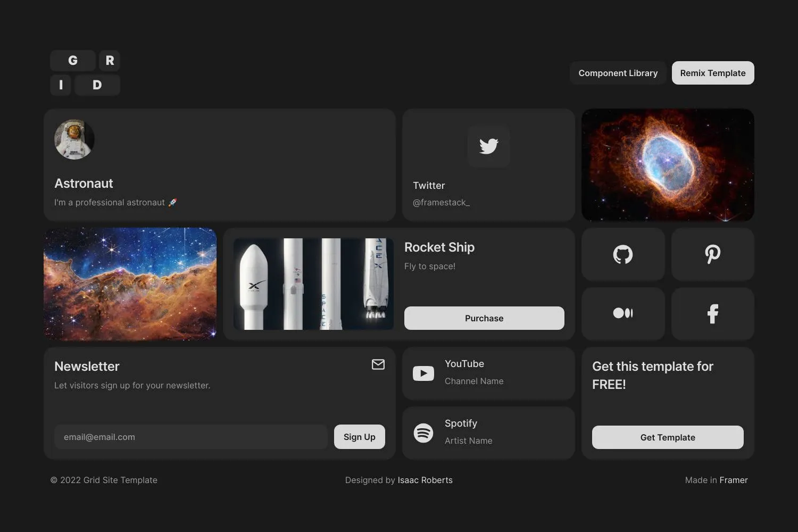Focus the email@email.com input field
This screenshot has width=798, height=532.
click(x=191, y=437)
